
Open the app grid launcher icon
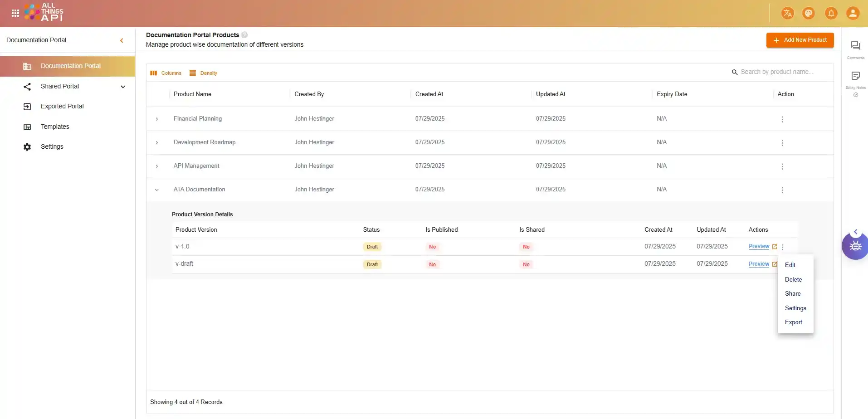[x=15, y=13]
